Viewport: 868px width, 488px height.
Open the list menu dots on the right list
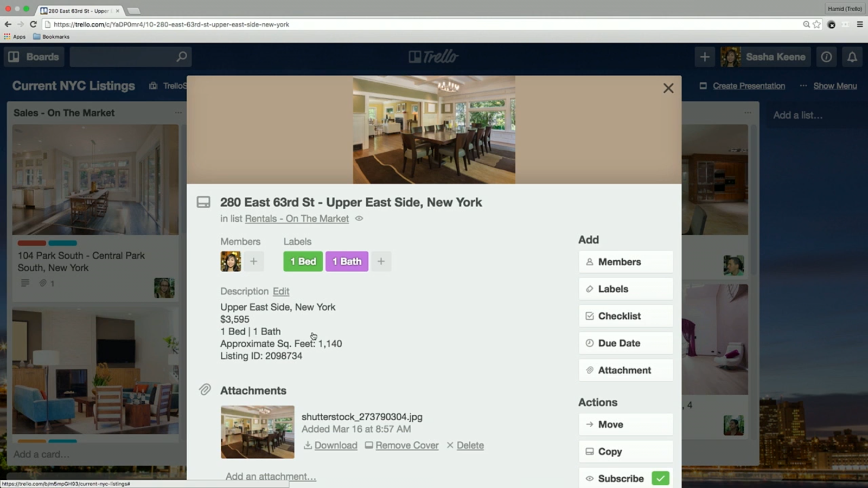[x=748, y=113]
